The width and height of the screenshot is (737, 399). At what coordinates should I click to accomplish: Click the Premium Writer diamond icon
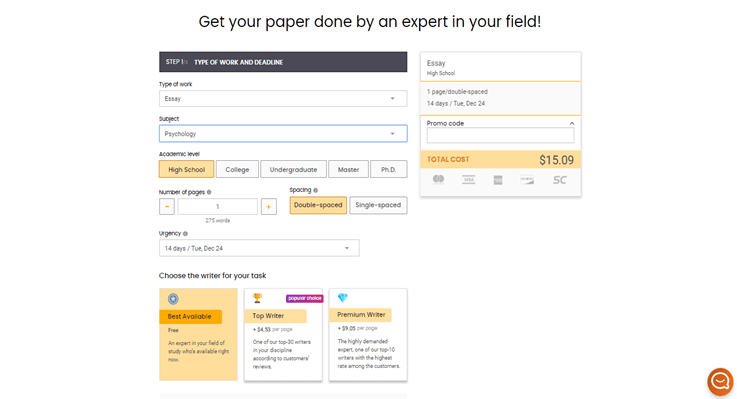click(343, 297)
